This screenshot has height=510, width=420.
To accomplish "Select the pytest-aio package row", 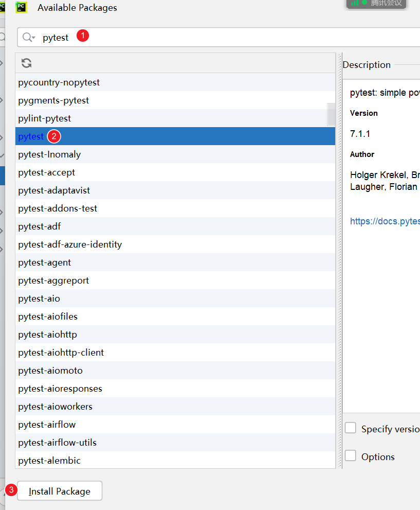I will (x=175, y=298).
